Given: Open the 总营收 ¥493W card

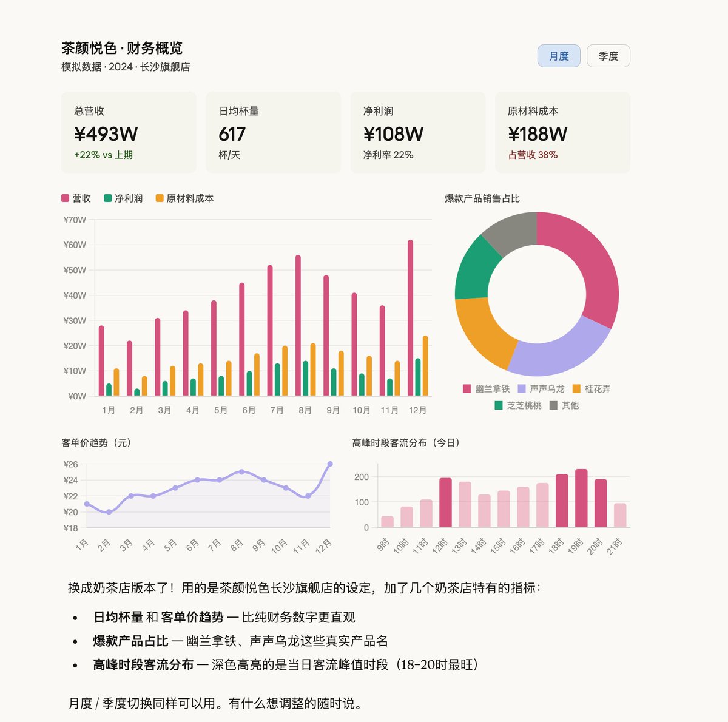Looking at the screenshot, I should click(x=129, y=132).
